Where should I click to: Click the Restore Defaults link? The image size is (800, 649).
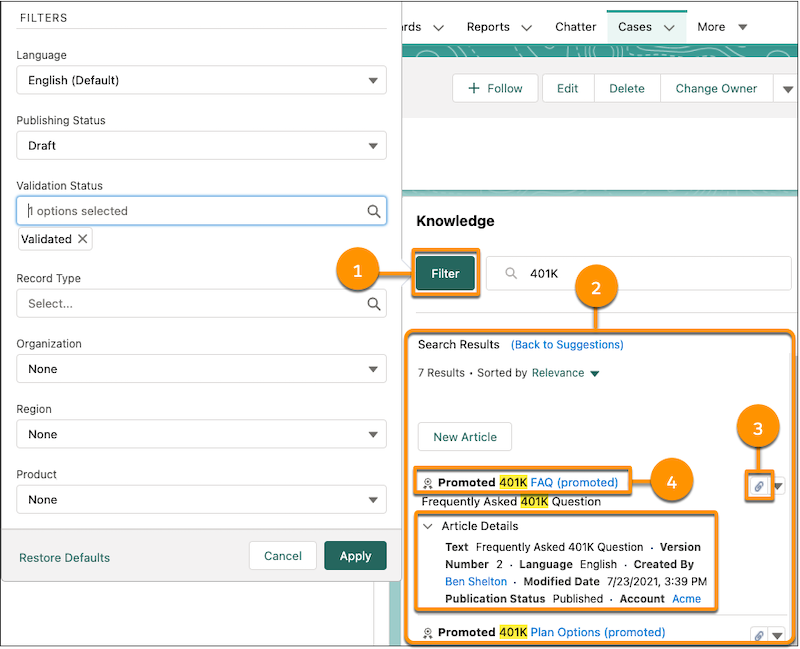coord(64,557)
